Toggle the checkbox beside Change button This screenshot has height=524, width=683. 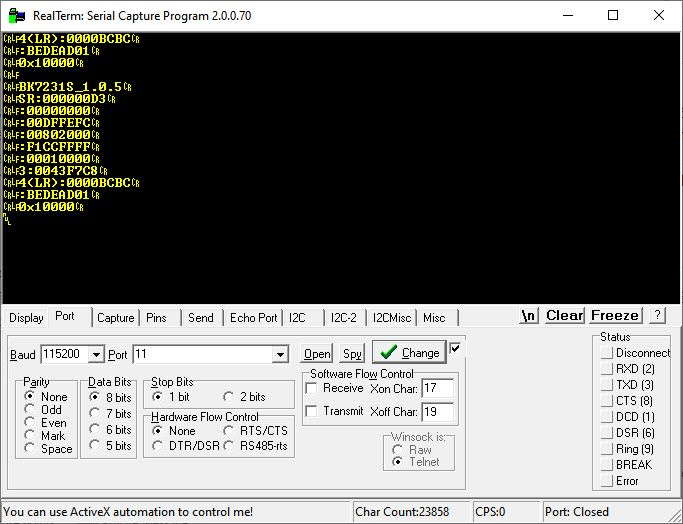455,348
